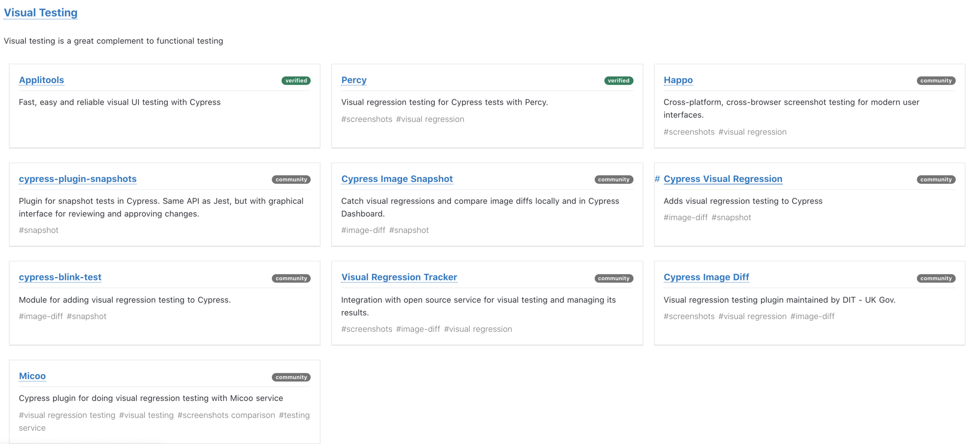The width and height of the screenshot is (980, 444).
Task: Visit the Visual Regression Tracker link
Action: [399, 277]
